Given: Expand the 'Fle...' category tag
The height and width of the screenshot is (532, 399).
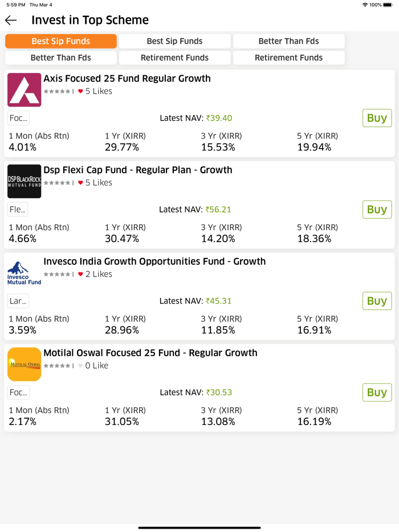Looking at the screenshot, I should 18,210.
